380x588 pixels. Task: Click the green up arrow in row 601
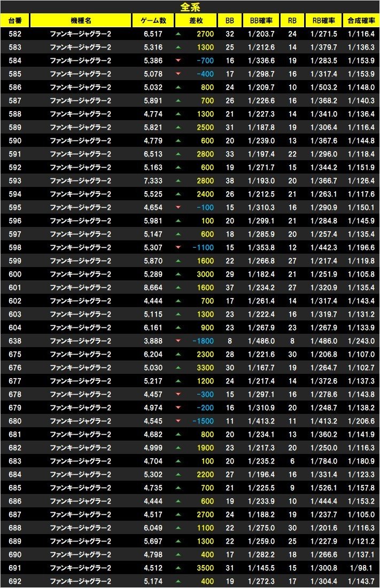click(x=178, y=288)
